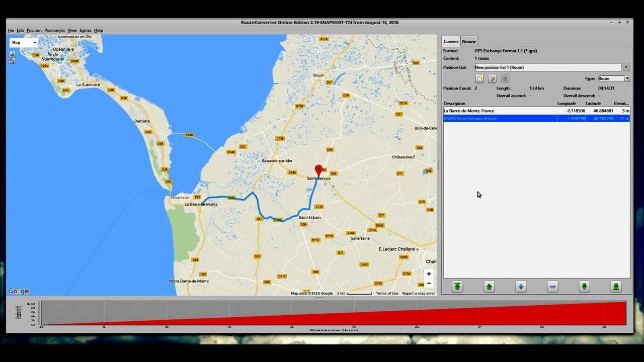Click the Beauvoir-sur-Mer map label

coord(277,161)
